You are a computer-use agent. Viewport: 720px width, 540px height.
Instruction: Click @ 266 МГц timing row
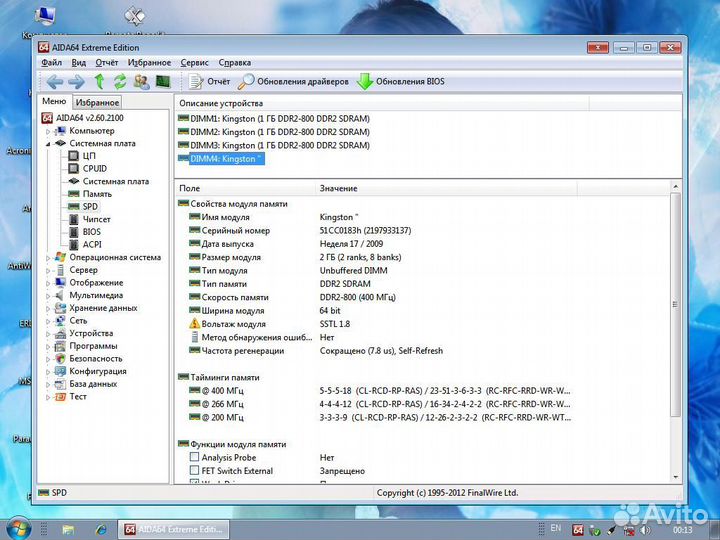[380, 405]
